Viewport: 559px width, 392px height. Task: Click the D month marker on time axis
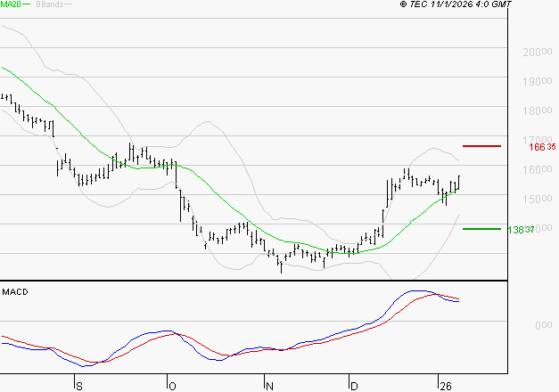coord(354,387)
